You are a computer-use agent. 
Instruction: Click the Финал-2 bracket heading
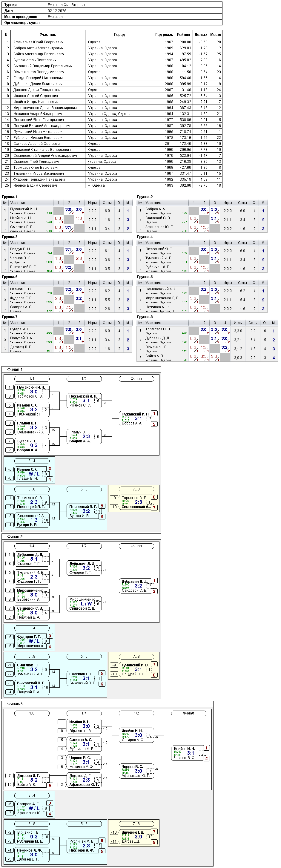tap(15, 536)
